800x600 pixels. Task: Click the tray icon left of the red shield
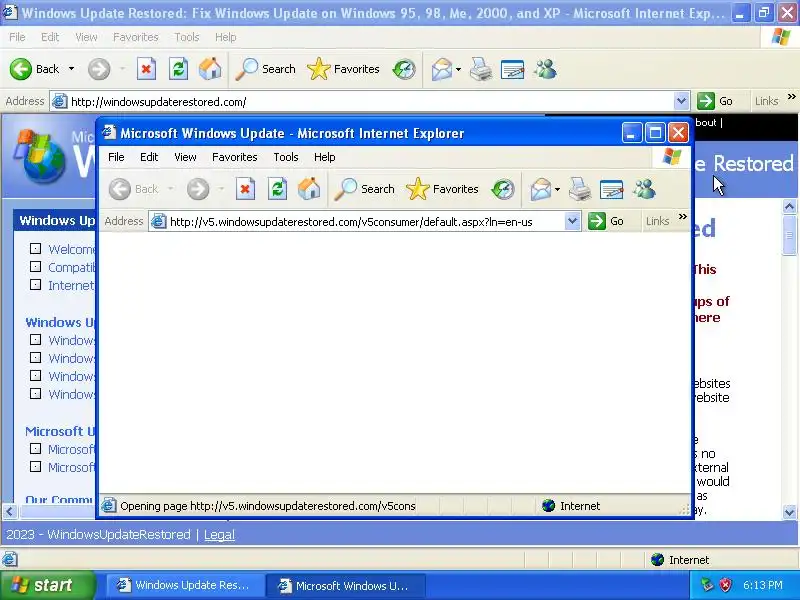(x=707, y=585)
